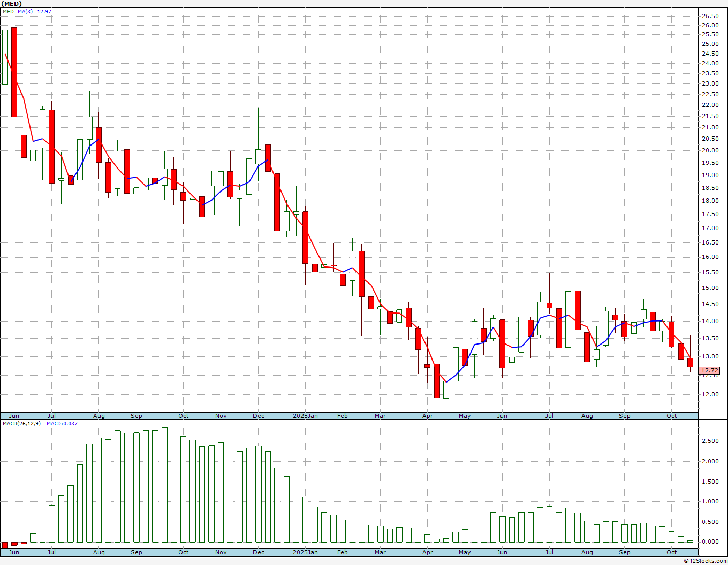Click the MA(3) indicator label
728x565 pixels.
pos(26,11)
